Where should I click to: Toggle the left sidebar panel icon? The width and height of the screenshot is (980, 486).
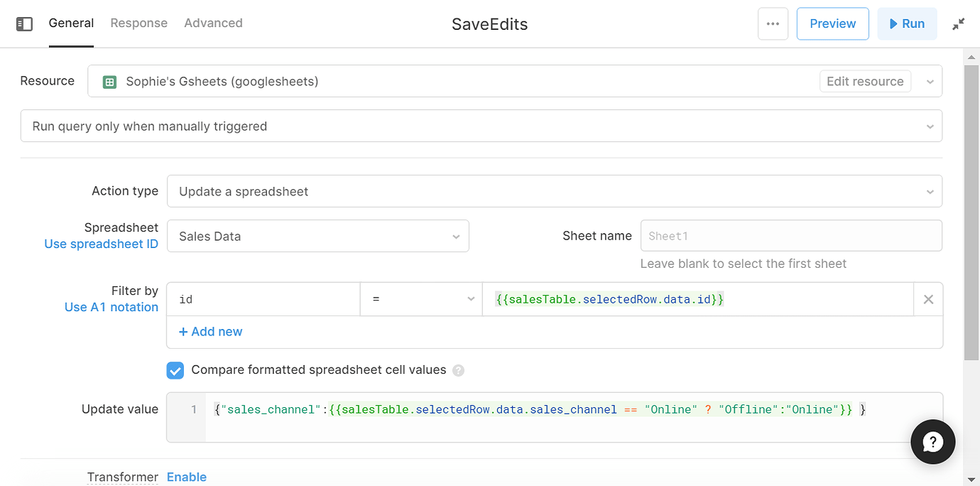[24, 24]
